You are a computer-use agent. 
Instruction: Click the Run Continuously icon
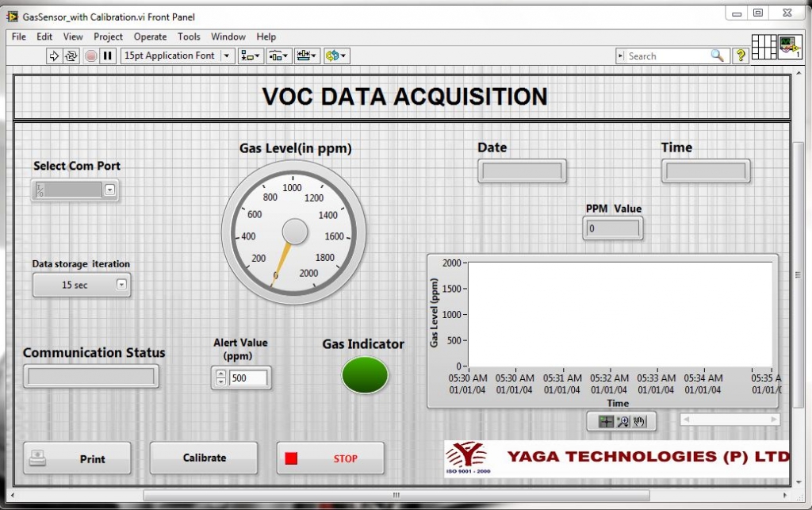pyautogui.click(x=71, y=56)
